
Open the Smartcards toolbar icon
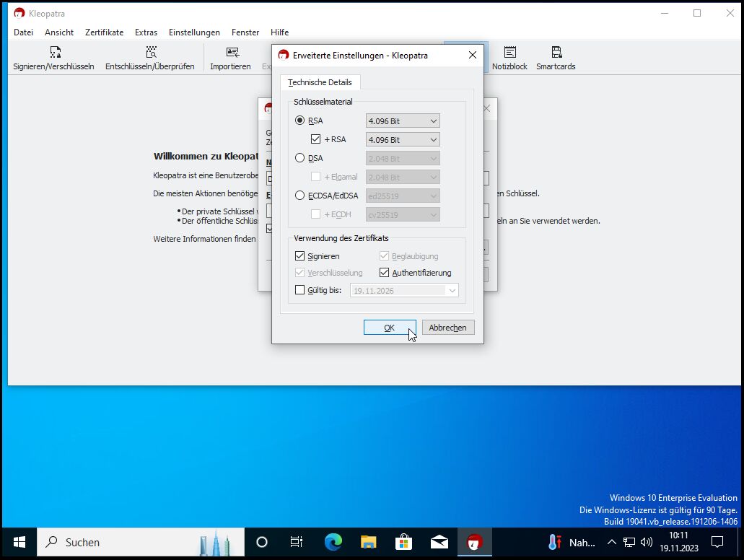point(555,58)
